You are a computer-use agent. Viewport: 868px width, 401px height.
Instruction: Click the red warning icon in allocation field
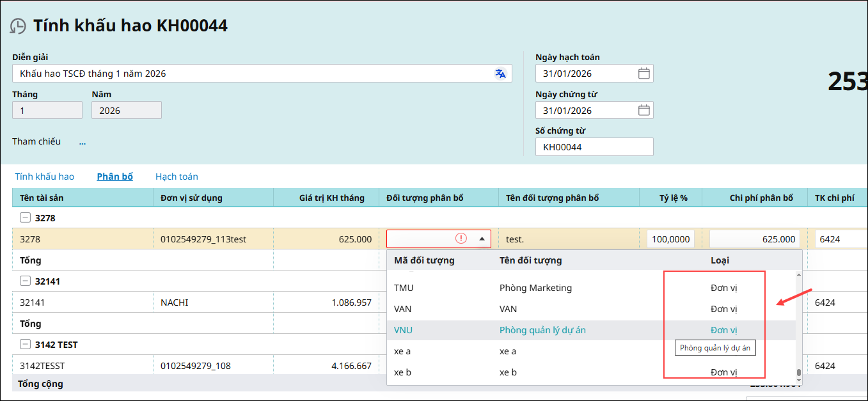(461, 239)
